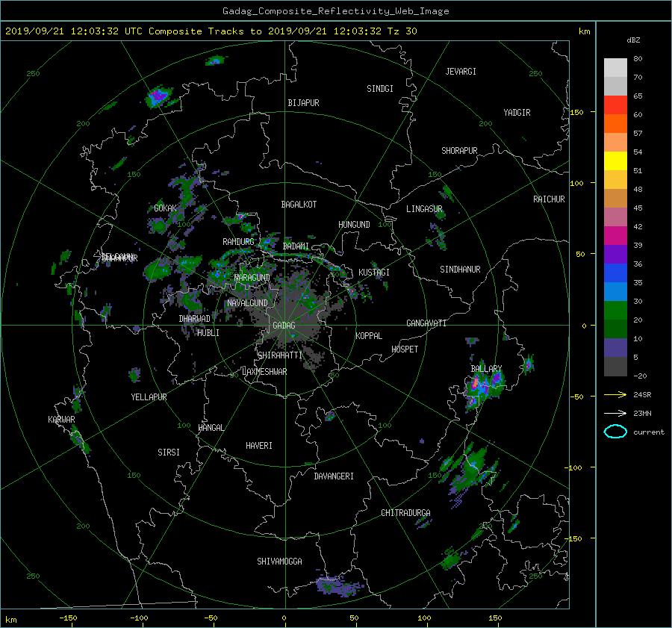672x628 pixels.
Task: Click the 'km' unit label in the top bar
Action: (584, 31)
